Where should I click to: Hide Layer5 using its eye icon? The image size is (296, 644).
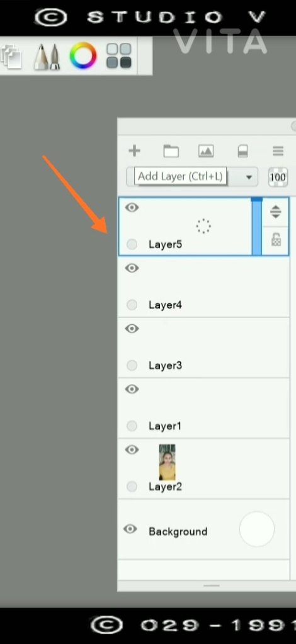(132, 207)
